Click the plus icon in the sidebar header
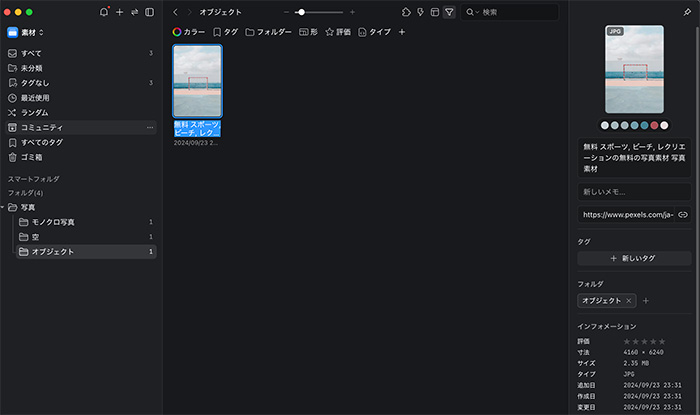The width and height of the screenshot is (700, 415). tap(119, 12)
